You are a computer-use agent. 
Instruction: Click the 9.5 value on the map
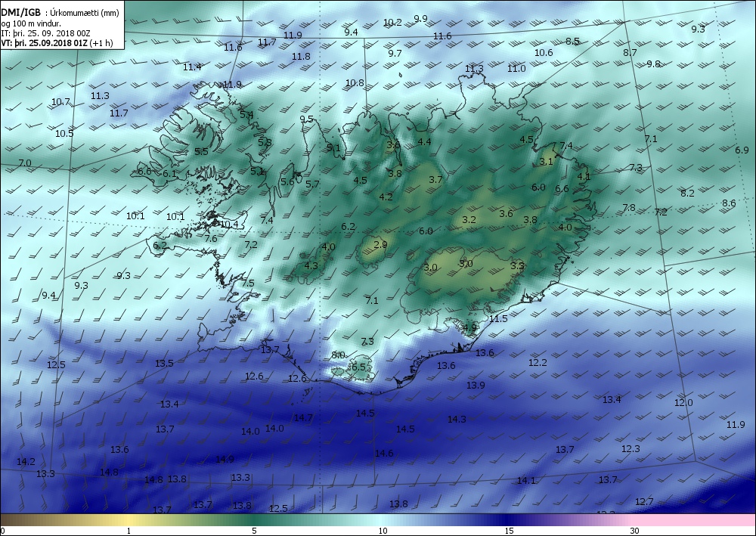point(306,119)
